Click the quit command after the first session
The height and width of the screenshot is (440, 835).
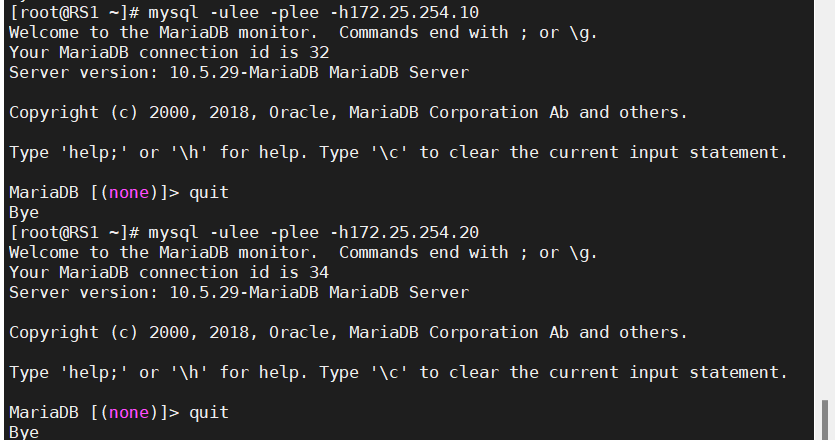click(x=209, y=192)
